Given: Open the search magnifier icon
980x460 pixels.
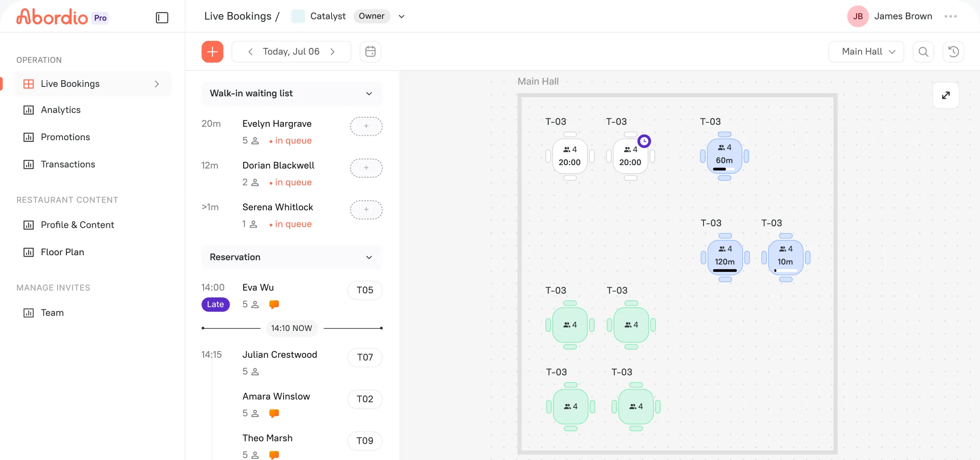Looking at the screenshot, I should pyautogui.click(x=923, y=52).
